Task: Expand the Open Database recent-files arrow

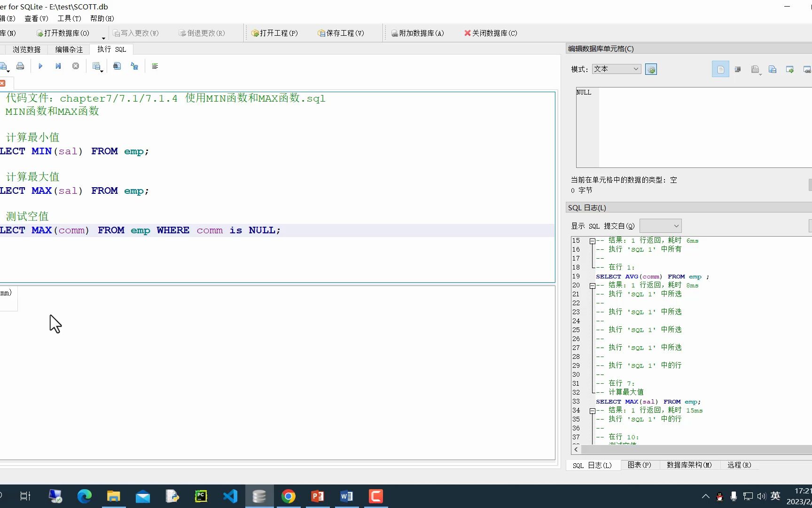Action: point(103,38)
